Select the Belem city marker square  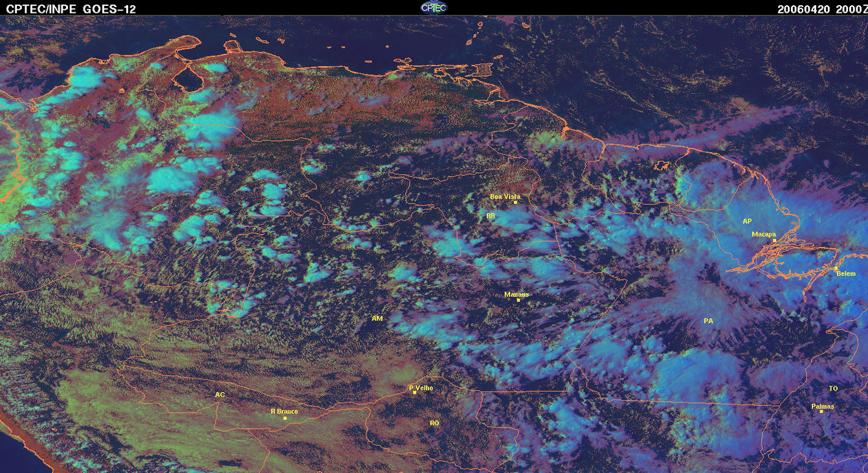[836, 268]
